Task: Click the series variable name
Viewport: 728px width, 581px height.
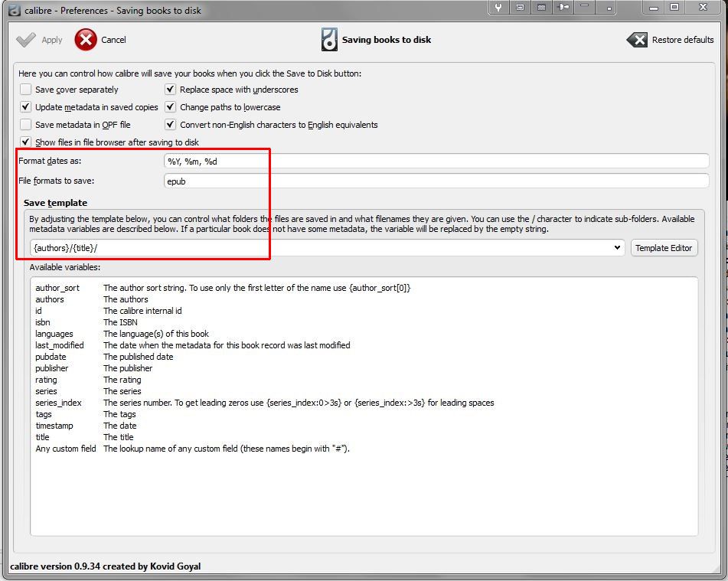Action: pos(46,391)
